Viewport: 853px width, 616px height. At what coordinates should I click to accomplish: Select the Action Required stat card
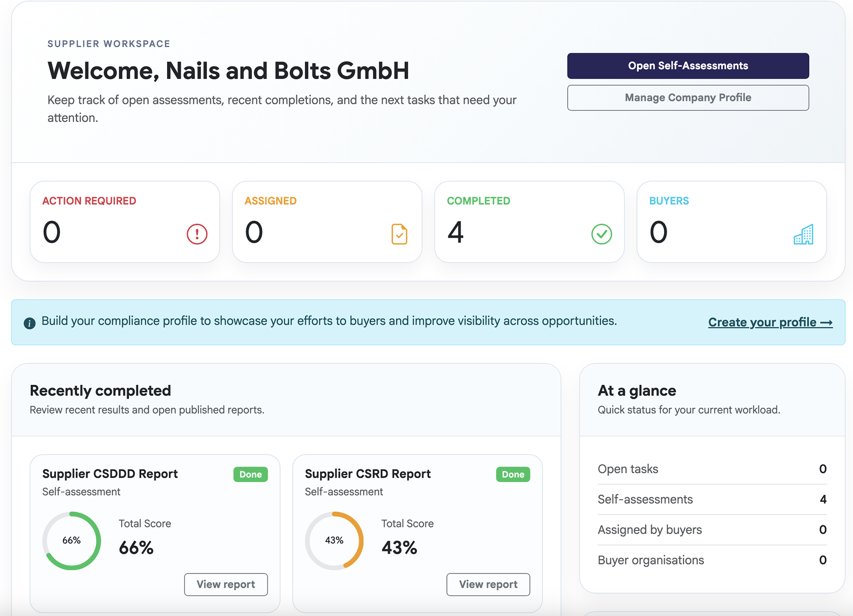pos(125,222)
